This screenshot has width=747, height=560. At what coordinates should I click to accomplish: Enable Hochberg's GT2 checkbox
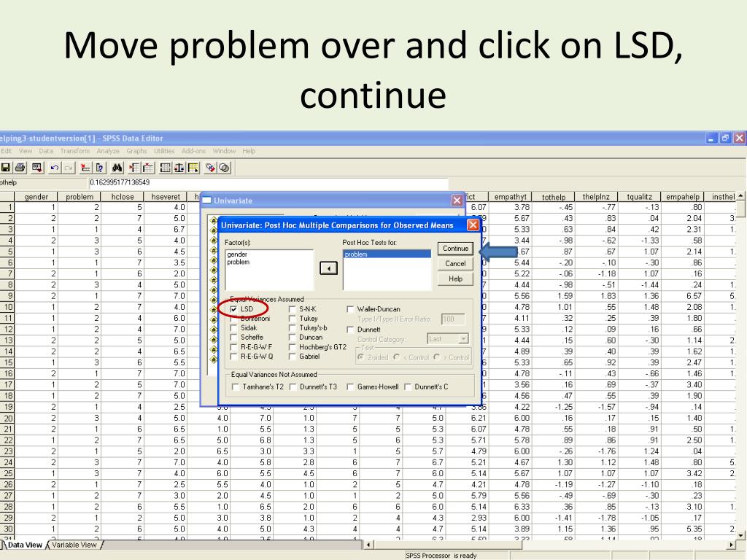(x=293, y=347)
